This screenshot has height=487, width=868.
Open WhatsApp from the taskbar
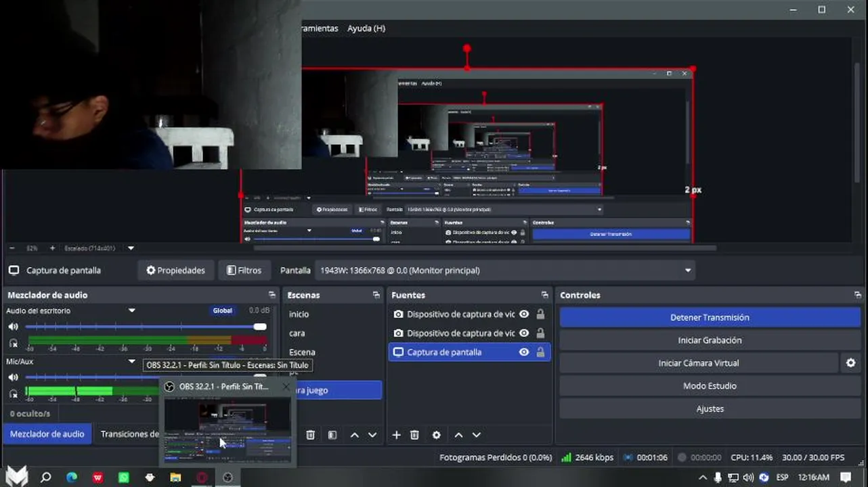[124, 478]
